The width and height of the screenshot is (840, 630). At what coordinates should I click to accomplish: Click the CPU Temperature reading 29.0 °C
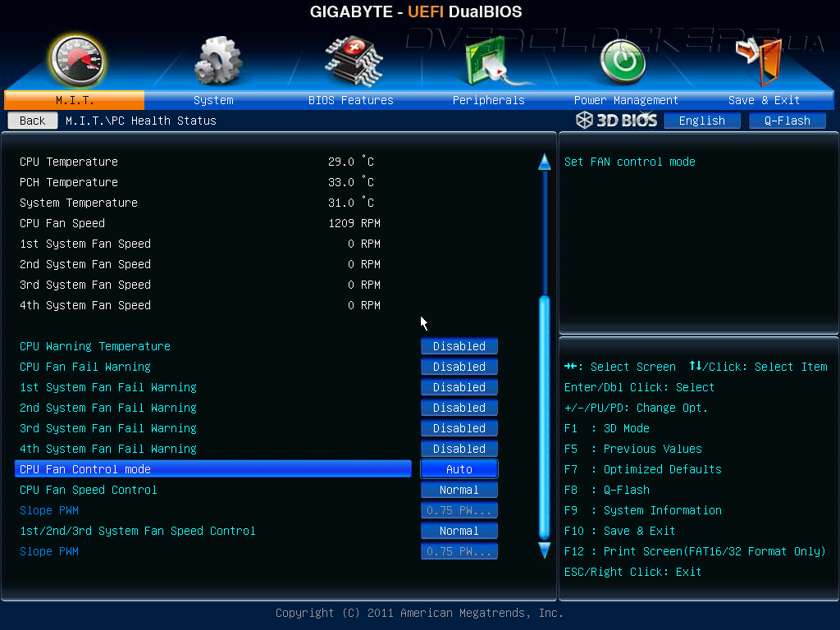tap(351, 162)
